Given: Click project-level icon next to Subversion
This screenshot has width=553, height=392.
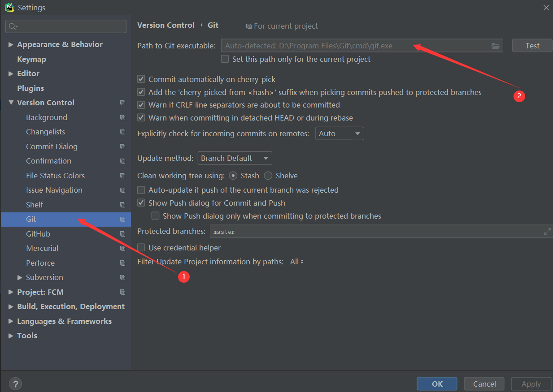Looking at the screenshot, I should (122, 278).
